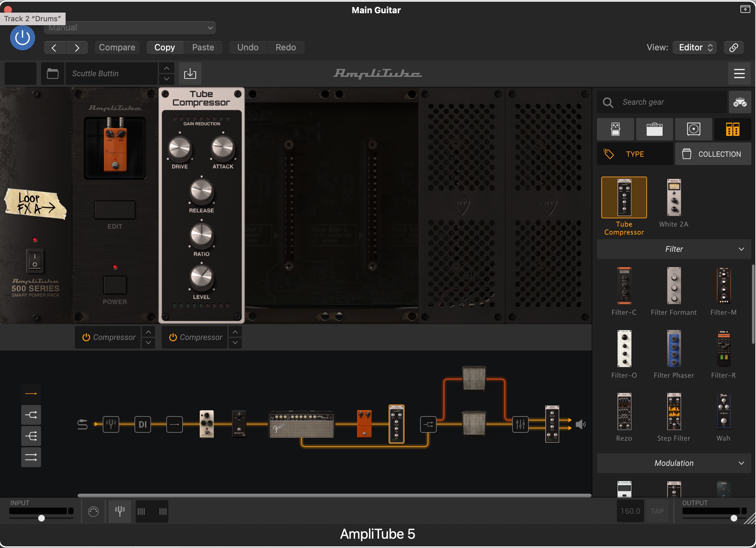This screenshot has width=756, height=548.
Task: Toggle power for first Compressor slot
Action: tap(86, 338)
